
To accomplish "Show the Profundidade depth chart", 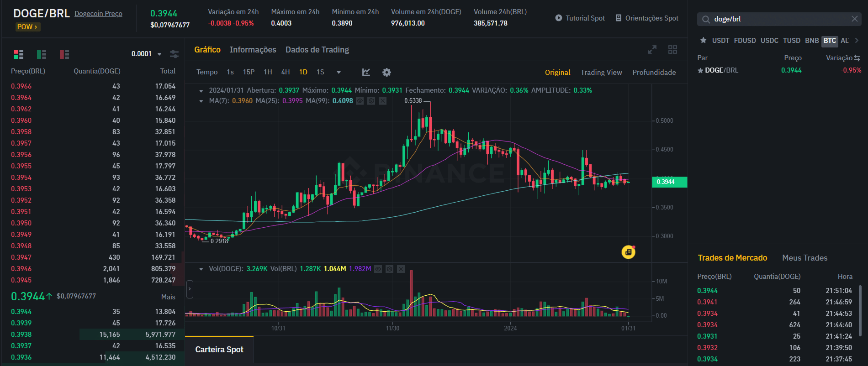I will [x=654, y=73].
